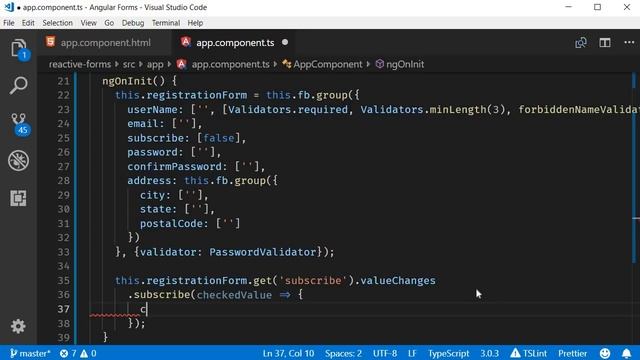This screenshot has height=360, width=640.
Task: Click line number 35 in the gutter
Action: (x=63, y=280)
